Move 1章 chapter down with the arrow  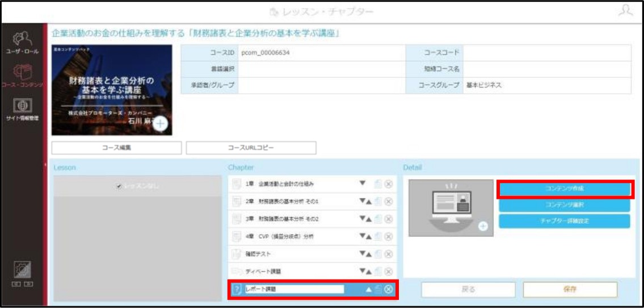point(362,184)
